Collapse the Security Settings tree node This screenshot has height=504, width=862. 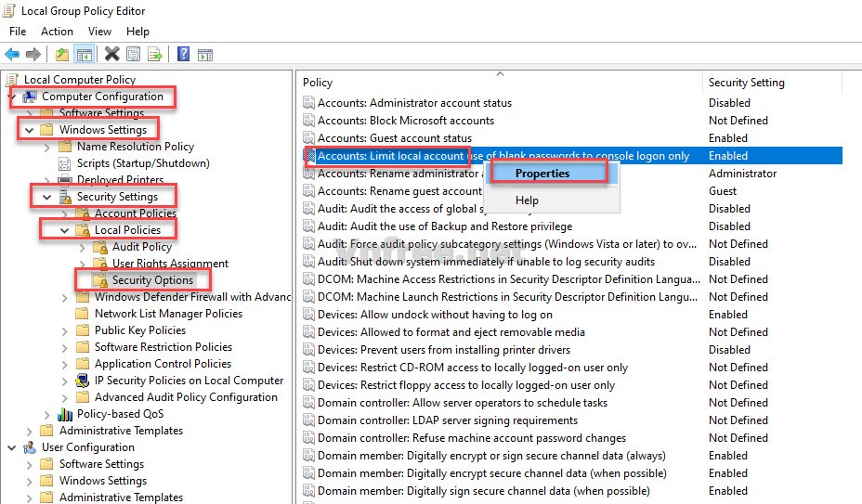[x=47, y=197]
